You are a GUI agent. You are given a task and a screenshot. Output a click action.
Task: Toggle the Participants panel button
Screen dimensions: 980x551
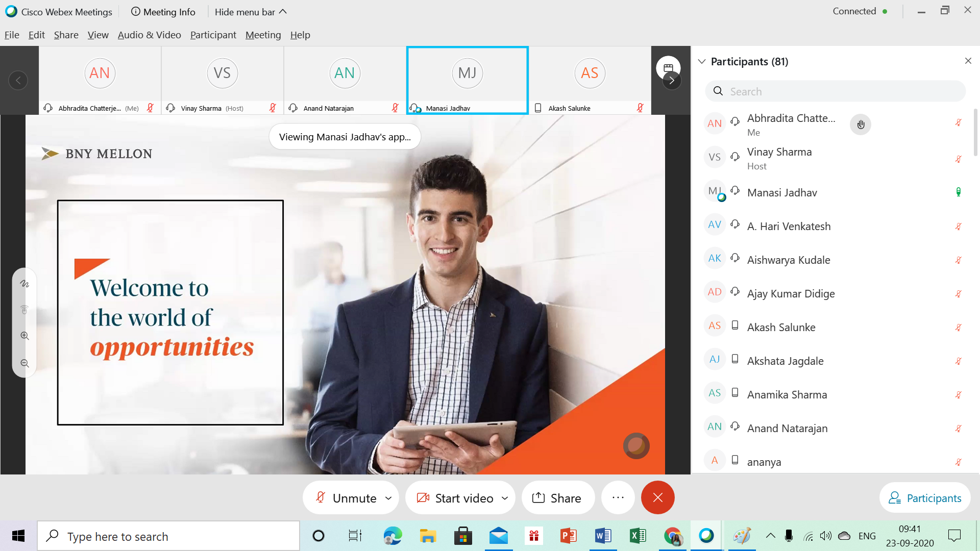[925, 497]
